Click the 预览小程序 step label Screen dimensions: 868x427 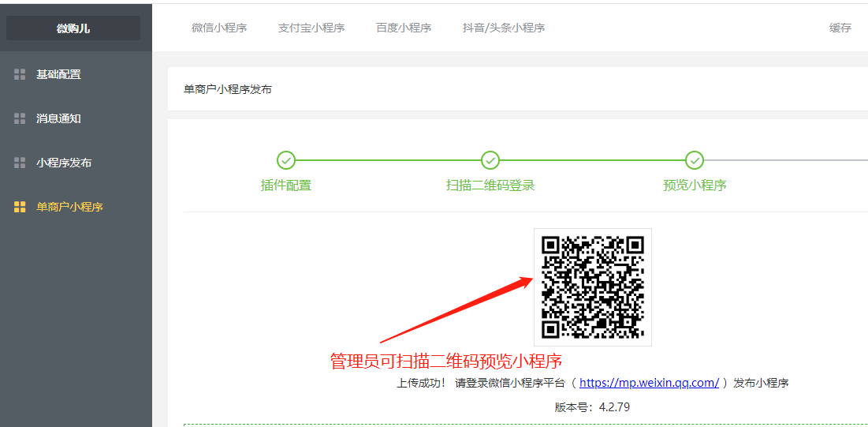tap(695, 185)
